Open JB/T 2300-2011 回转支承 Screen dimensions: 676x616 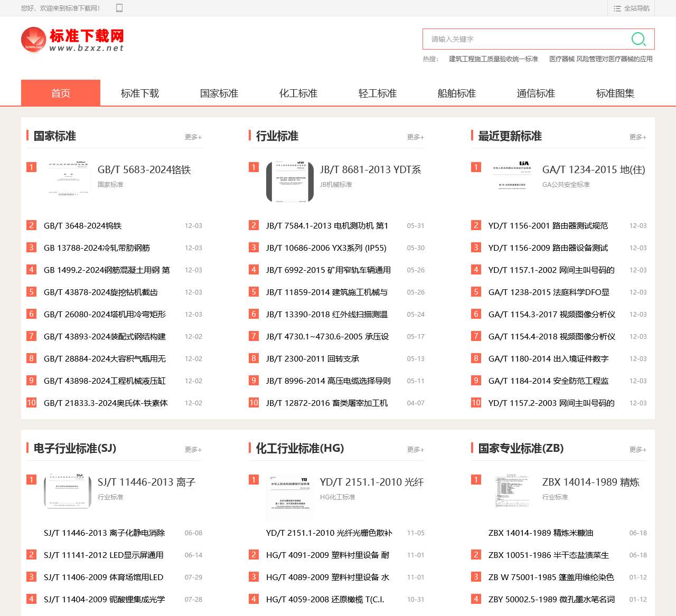point(313,359)
